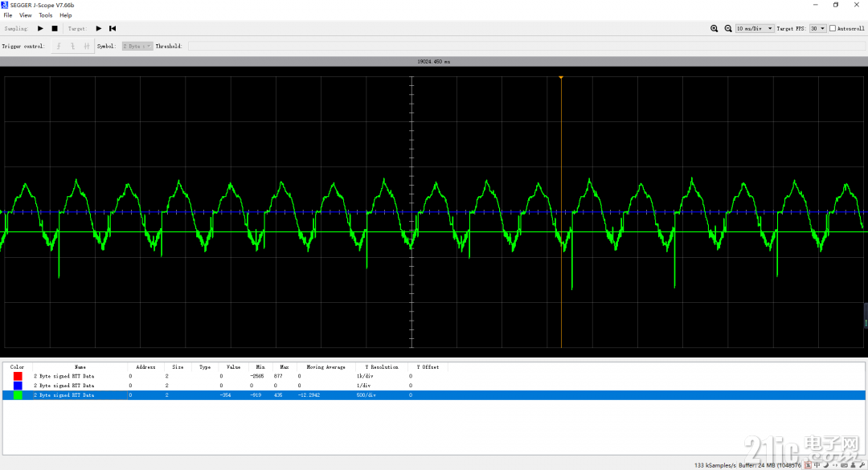Click the Threshold input field
The height and width of the screenshot is (470, 868).
526,46
